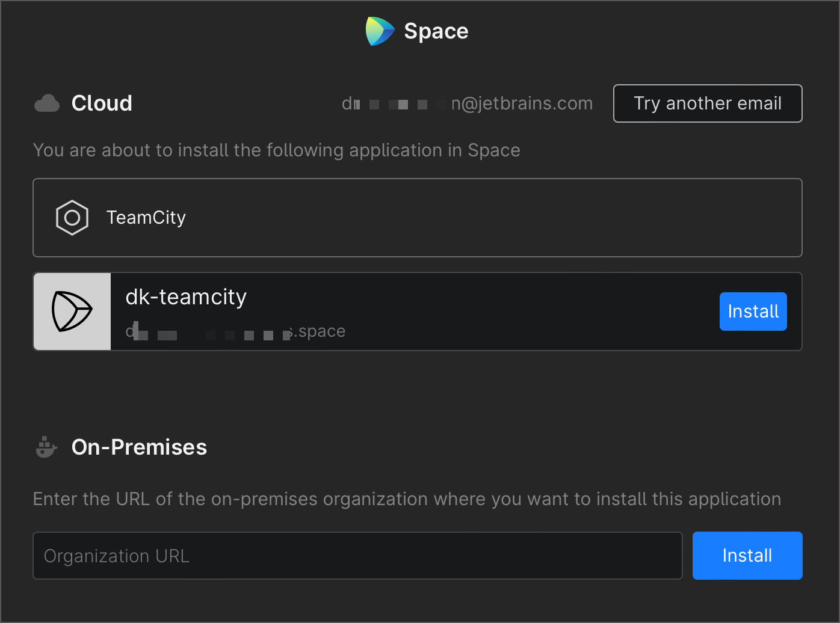840x623 pixels.
Task: Click the Space triangle logo in dk-teamcity row
Action: pyautogui.click(x=72, y=311)
